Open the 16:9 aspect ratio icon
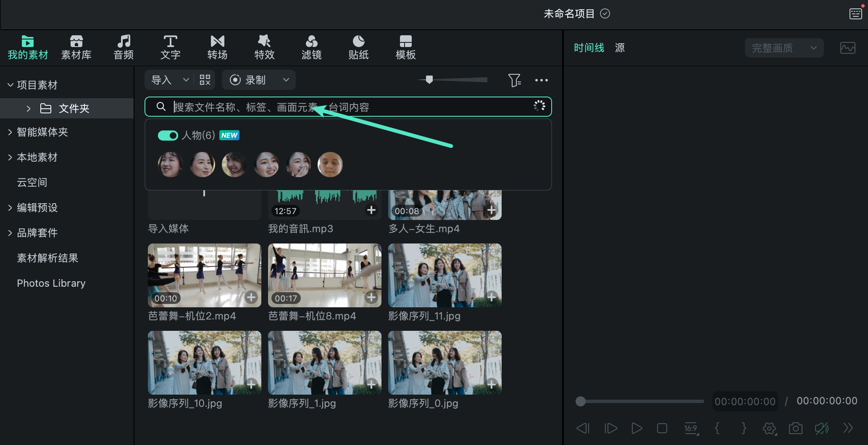The image size is (868, 445). tap(691, 428)
